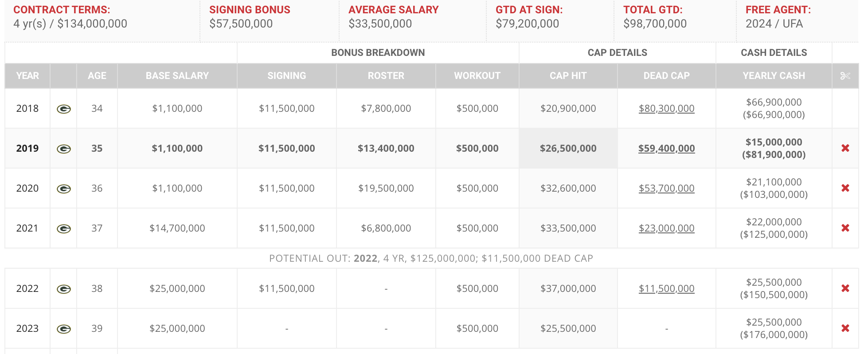Click the Packers logo in 2018 row
The width and height of the screenshot is (868, 354).
(64, 109)
